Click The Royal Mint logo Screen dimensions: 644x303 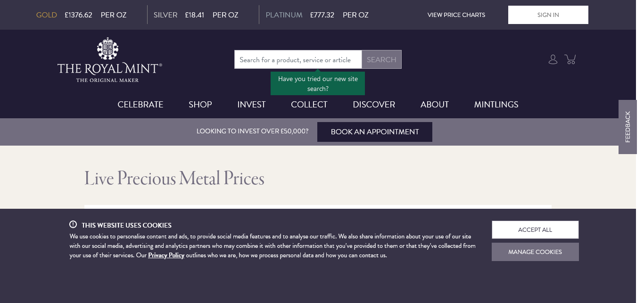coord(110,60)
